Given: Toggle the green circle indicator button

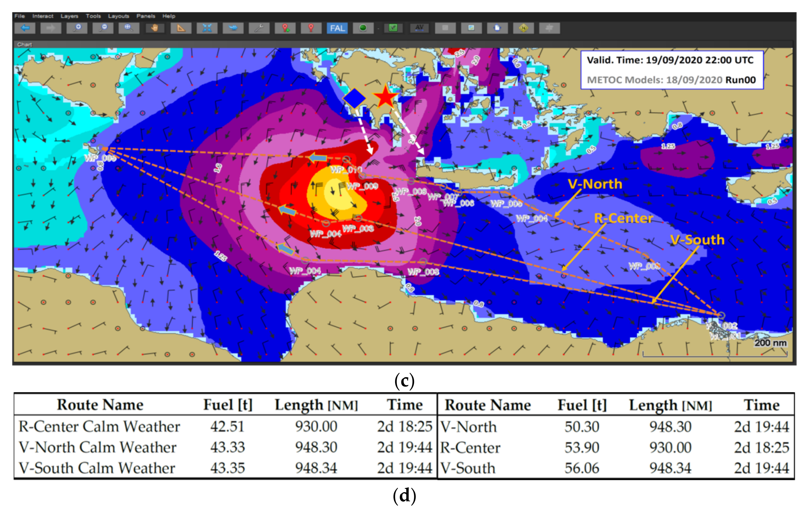Looking at the screenshot, I should pyautogui.click(x=363, y=28).
